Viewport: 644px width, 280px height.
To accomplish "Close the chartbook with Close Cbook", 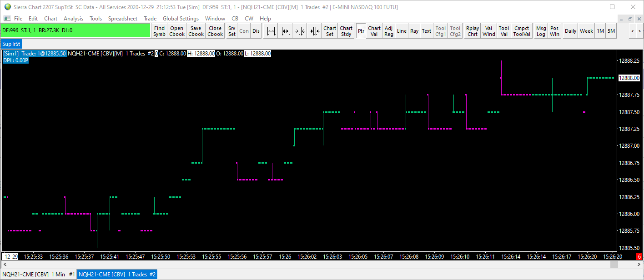I will click(x=215, y=31).
